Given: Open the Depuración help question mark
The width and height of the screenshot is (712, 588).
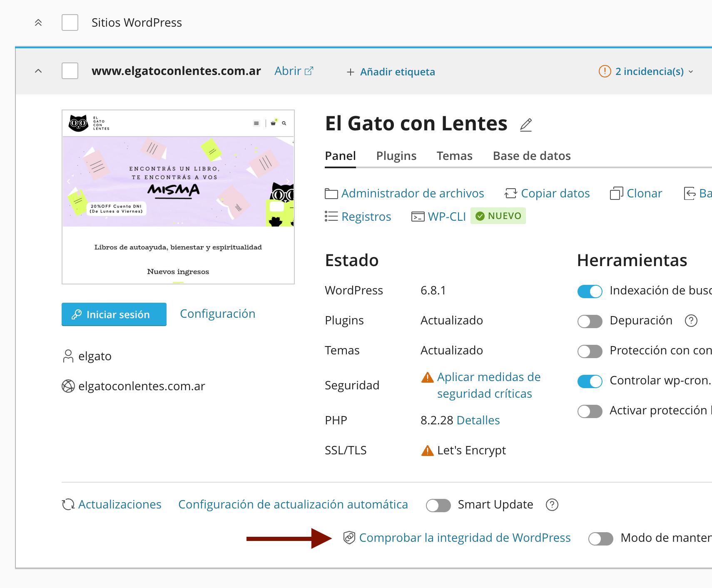Looking at the screenshot, I should point(691,321).
